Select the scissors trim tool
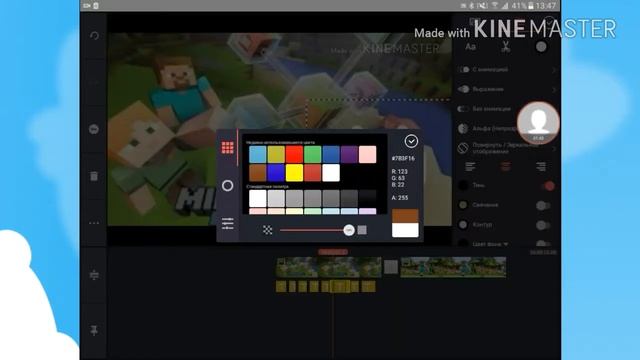 (506, 47)
